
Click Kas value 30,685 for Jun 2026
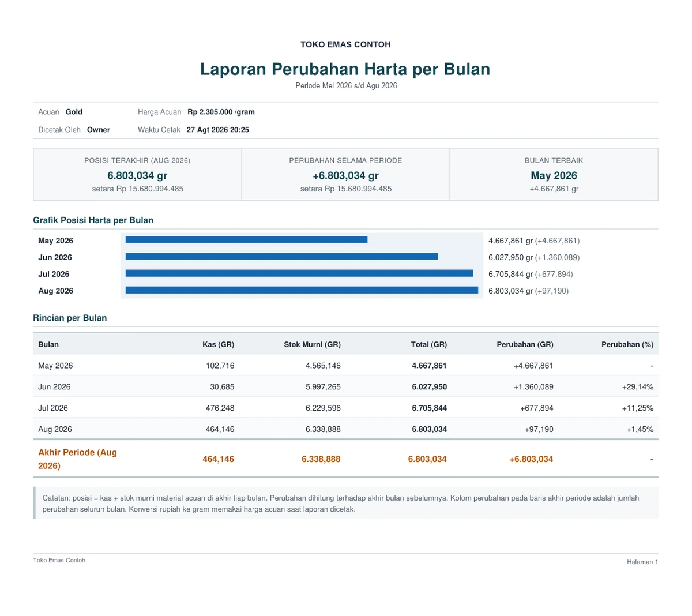[222, 387]
